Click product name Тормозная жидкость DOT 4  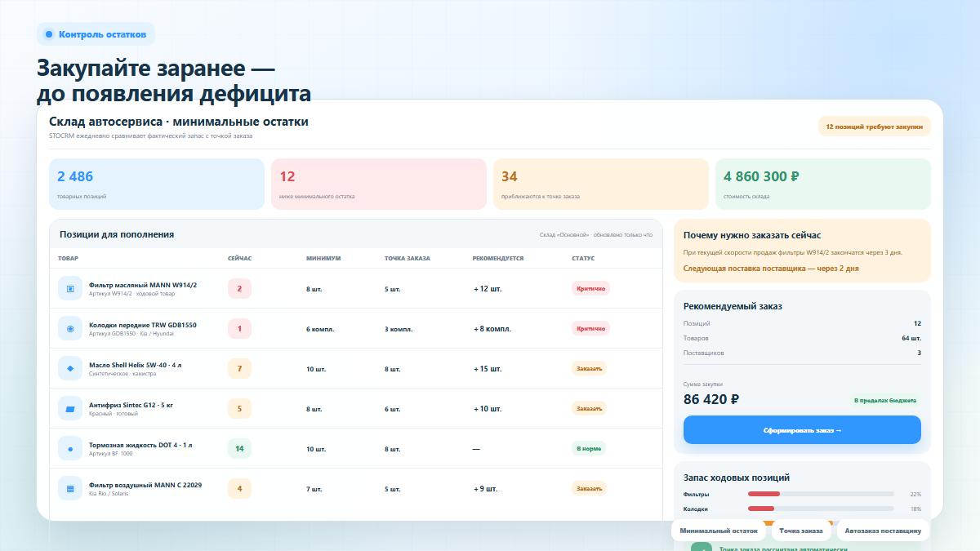(140, 445)
